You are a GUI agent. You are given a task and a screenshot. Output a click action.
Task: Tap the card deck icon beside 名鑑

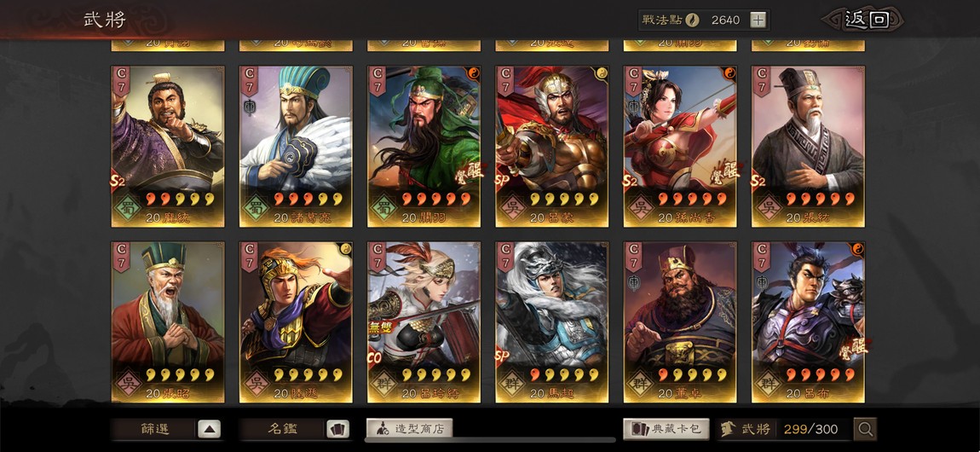337,429
